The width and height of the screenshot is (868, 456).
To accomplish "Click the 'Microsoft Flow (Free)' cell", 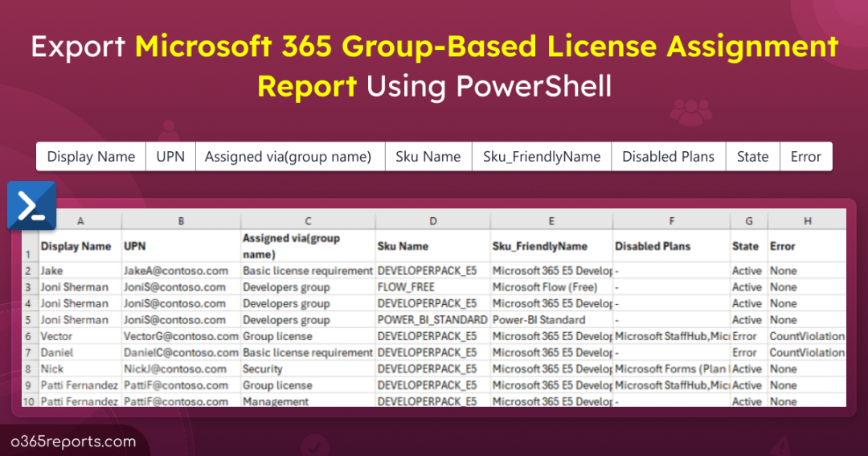I will tap(551, 287).
